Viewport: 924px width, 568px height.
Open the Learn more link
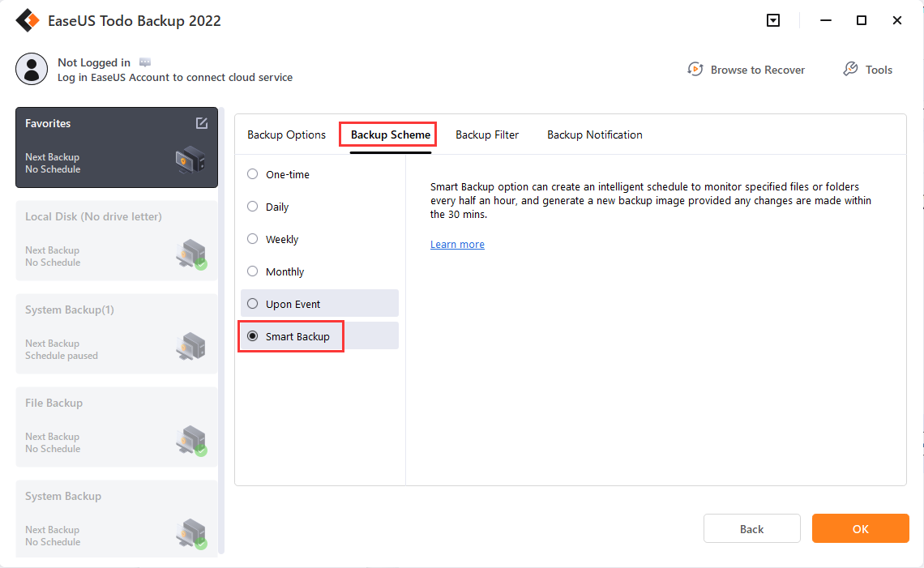click(x=457, y=245)
